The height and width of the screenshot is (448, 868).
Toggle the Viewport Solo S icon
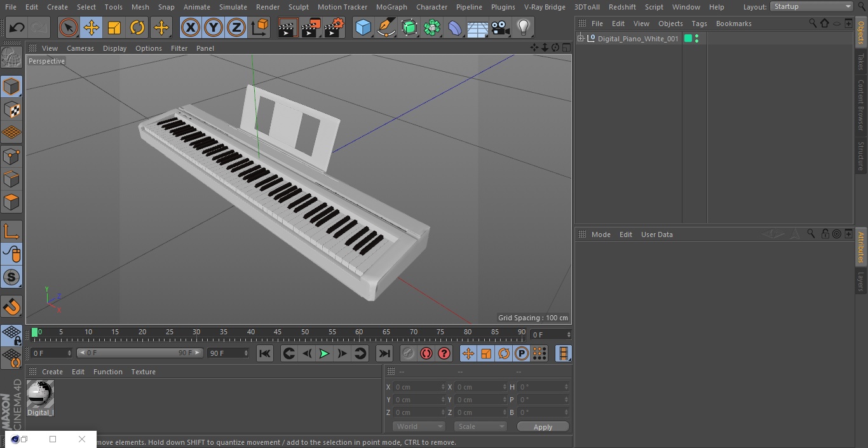tap(11, 277)
